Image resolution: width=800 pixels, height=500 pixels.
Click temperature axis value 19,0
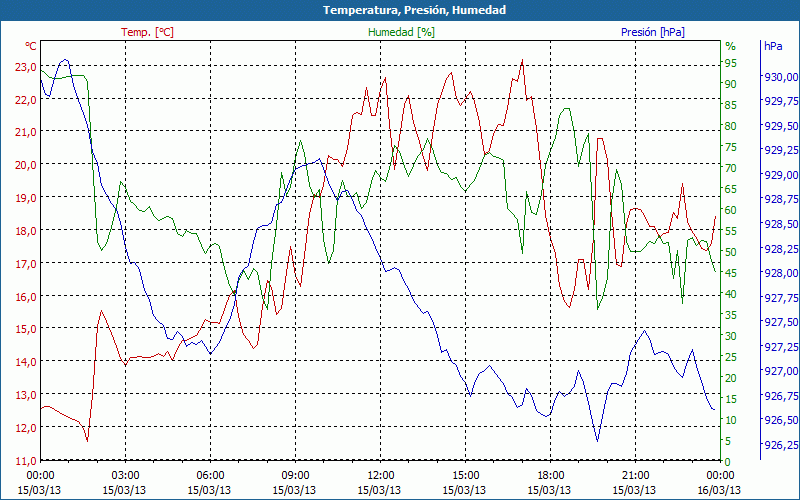coord(26,198)
